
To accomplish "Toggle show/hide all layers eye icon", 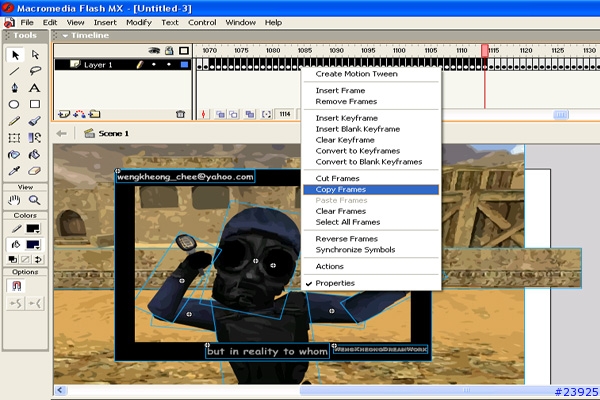I will [154, 51].
